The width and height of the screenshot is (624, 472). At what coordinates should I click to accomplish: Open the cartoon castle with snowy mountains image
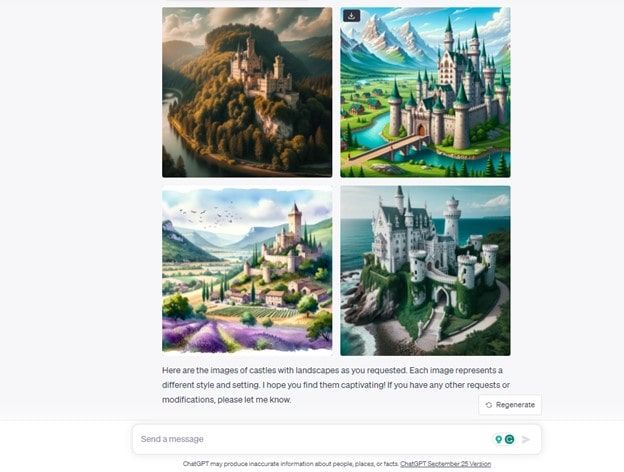pyautogui.click(x=425, y=92)
